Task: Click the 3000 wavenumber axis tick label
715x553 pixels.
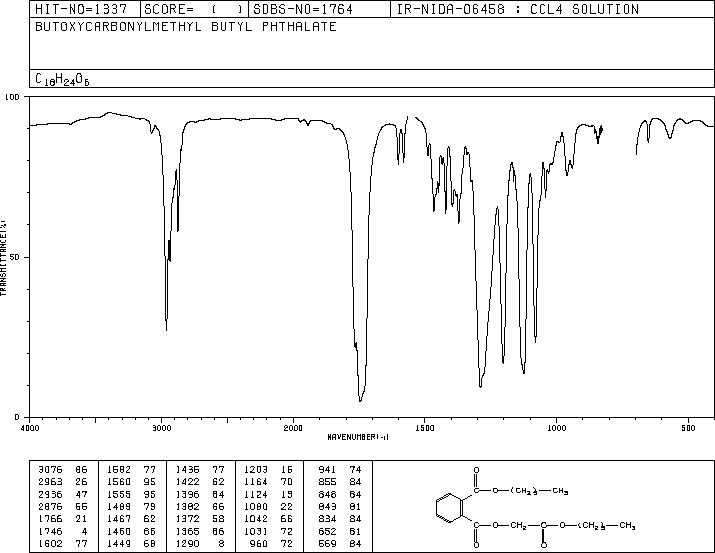Action: (x=161, y=428)
